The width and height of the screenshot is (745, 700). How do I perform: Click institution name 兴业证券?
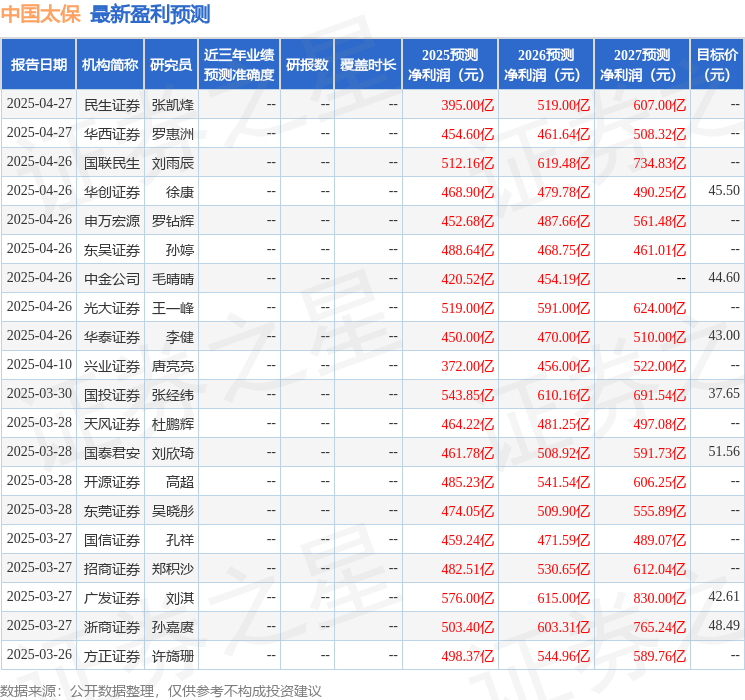[x=112, y=366]
